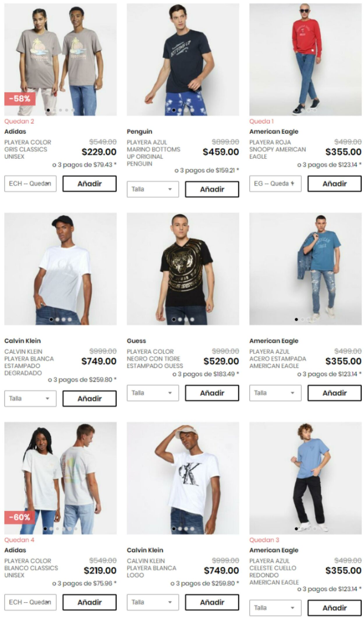Click the Penguin brand name
Viewport: 364px width, 619px height.
139,131
